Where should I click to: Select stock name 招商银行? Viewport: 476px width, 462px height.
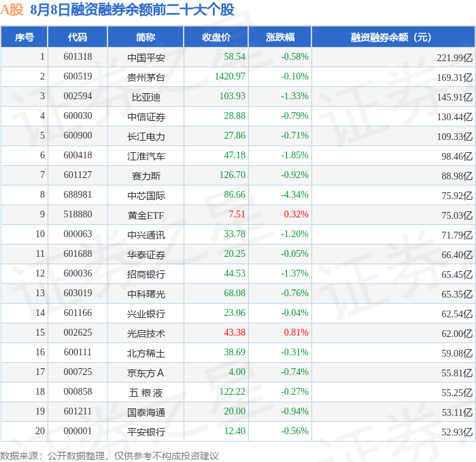(x=146, y=274)
